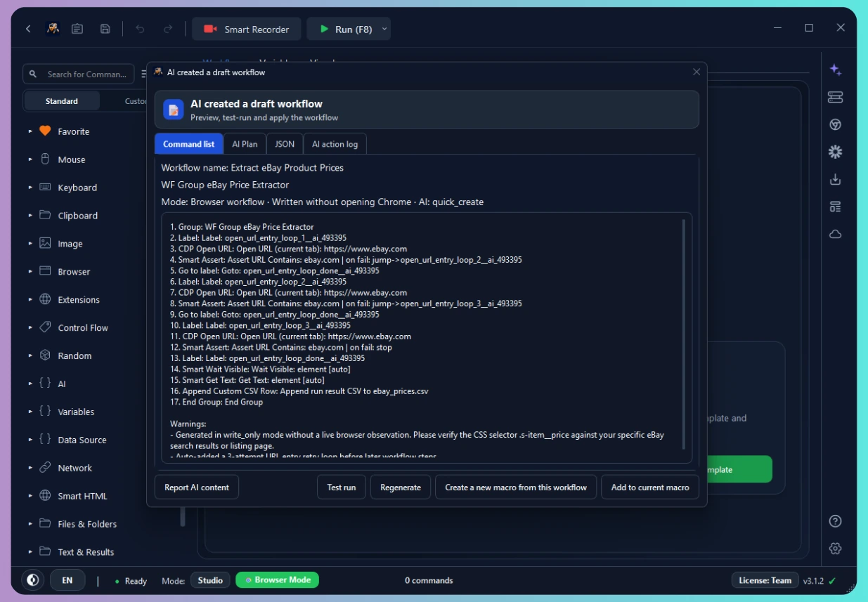Switch to the JSON tab
Screen dimensions: 868x602
[285, 144]
